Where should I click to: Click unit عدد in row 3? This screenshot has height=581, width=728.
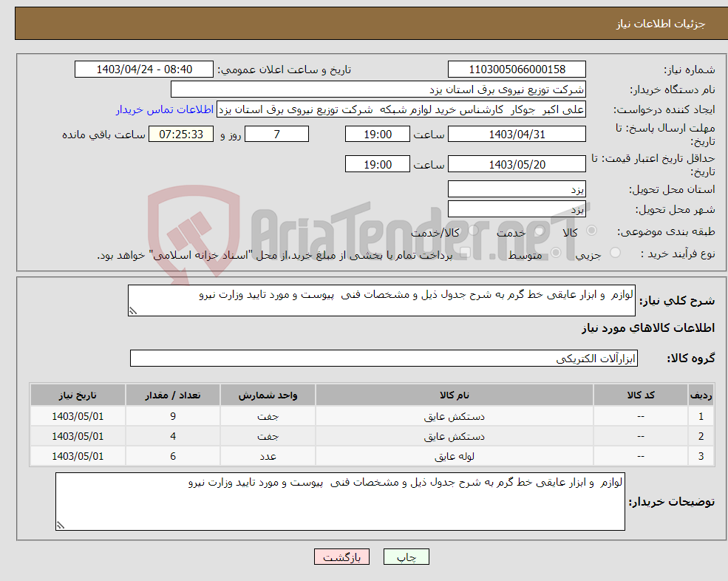[x=268, y=457]
